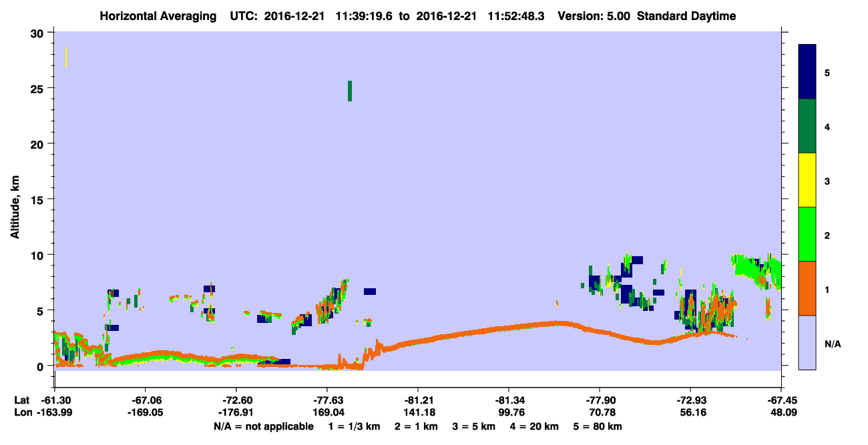
Task: Click the latitude value -81.34
Action: (x=509, y=400)
